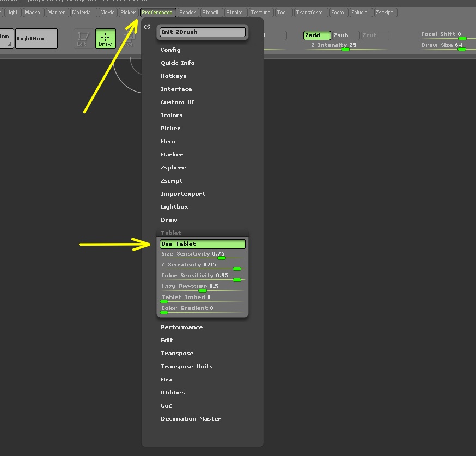The image size is (476, 456).
Task: Toggle the Use Tablet option off
Action: click(203, 244)
